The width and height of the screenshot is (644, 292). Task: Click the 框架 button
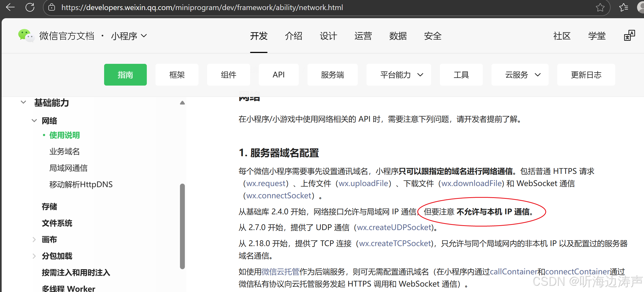point(177,75)
